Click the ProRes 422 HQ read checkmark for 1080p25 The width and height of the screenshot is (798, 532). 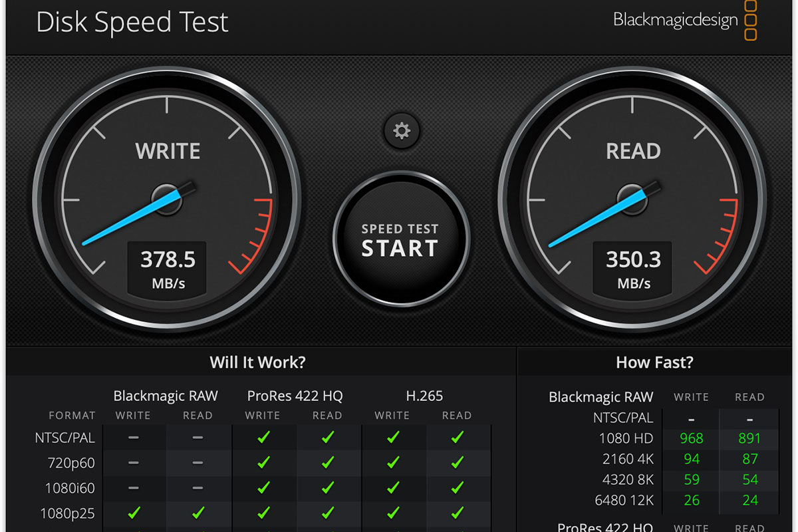coord(327,513)
